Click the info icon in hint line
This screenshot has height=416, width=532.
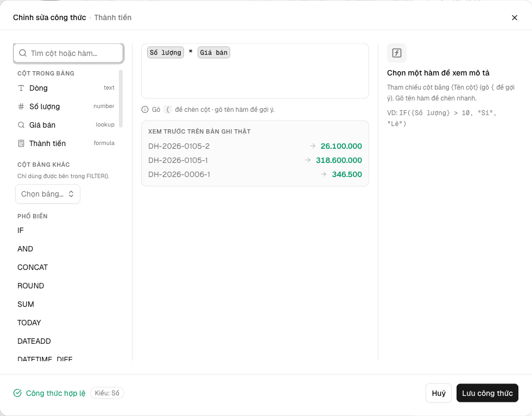tap(145, 110)
